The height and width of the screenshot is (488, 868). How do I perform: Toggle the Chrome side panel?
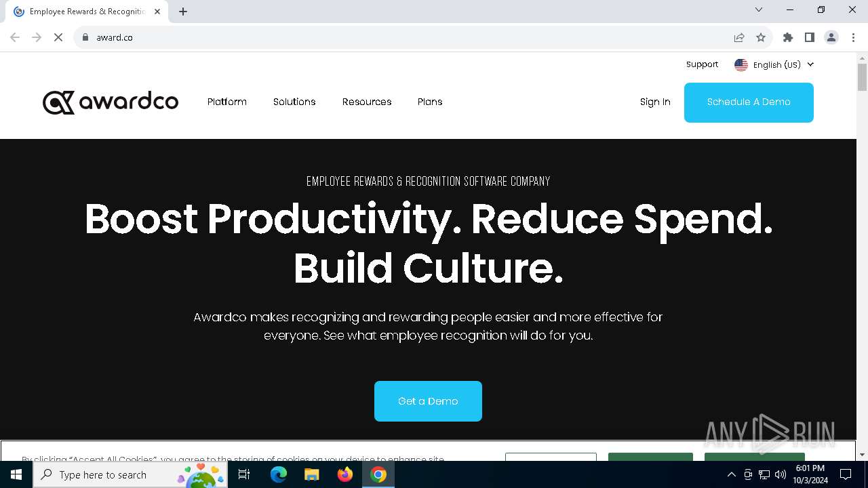click(810, 37)
